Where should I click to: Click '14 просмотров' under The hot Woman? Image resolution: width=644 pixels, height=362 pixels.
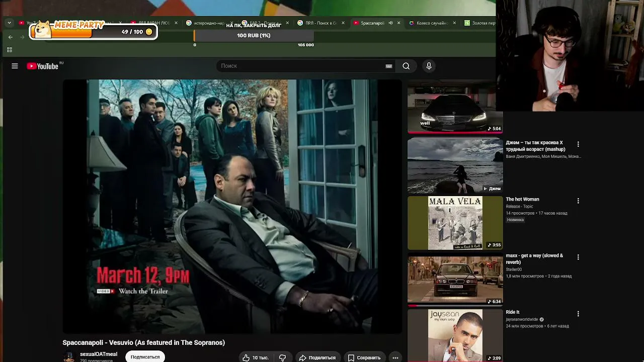(520, 213)
